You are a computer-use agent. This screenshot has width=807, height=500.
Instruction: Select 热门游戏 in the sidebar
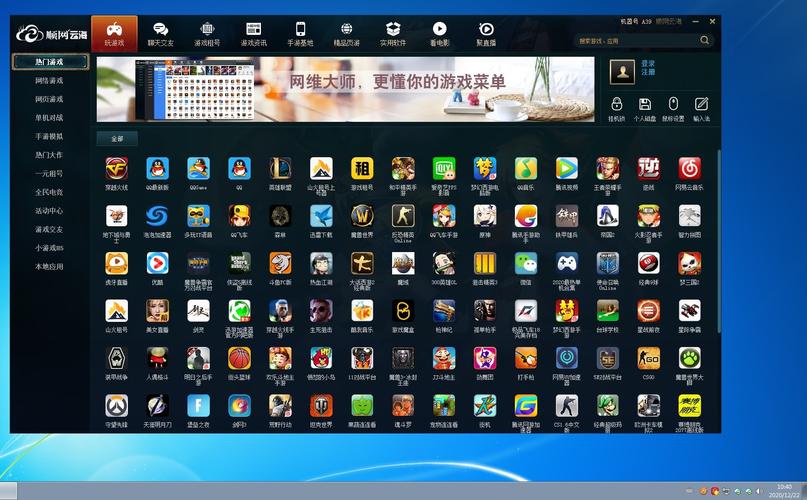coord(50,62)
